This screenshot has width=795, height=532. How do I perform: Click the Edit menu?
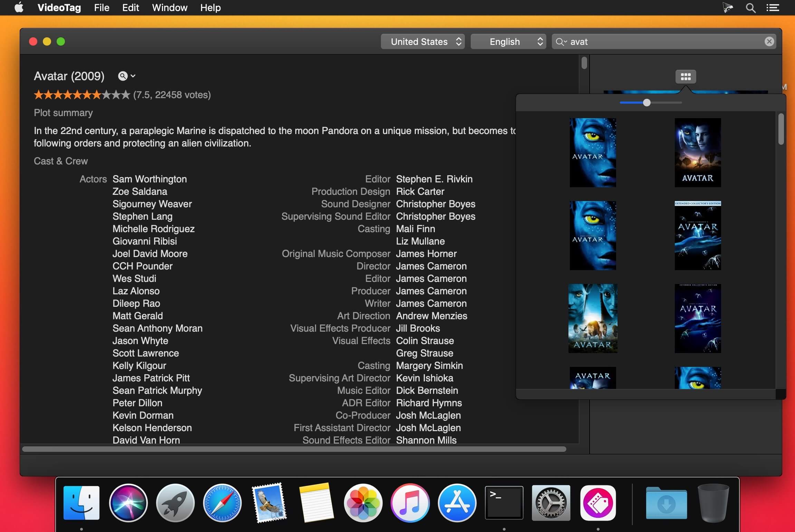tap(131, 8)
